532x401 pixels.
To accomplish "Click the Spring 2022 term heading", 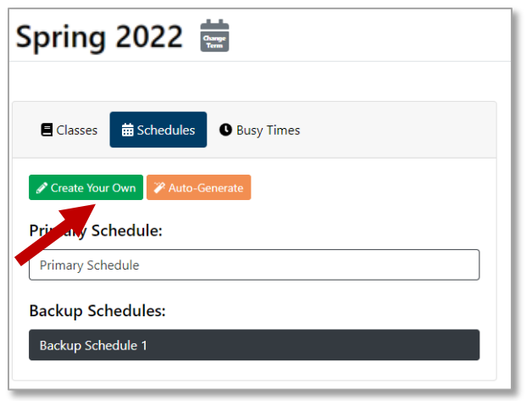I will pos(99,36).
